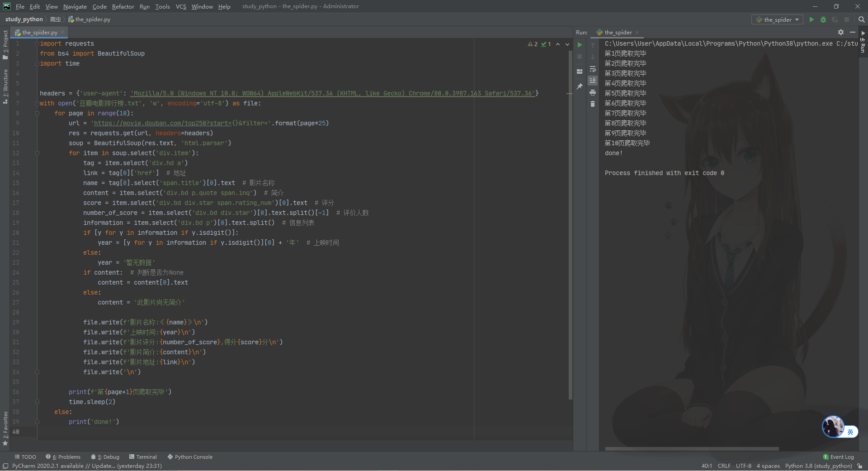The width and height of the screenshot is (868, 471).
Task: Open the Terminal tool window
Action: pos(143,457)
